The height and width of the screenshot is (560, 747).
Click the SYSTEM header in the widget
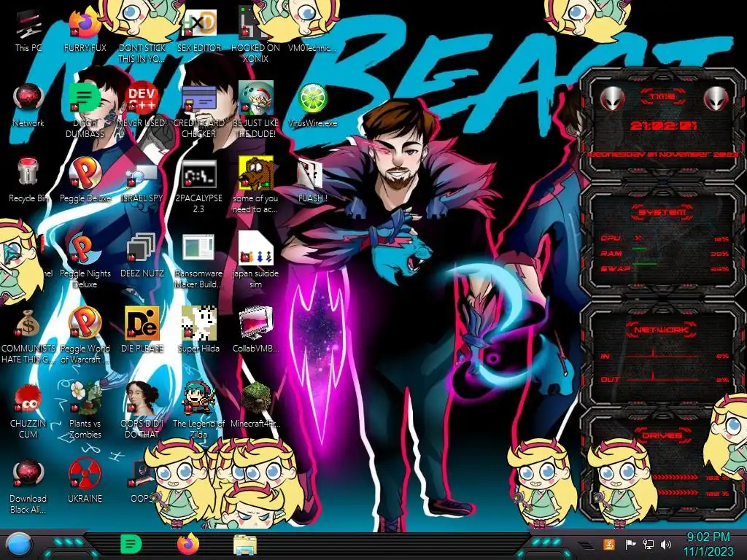[662, 212]
